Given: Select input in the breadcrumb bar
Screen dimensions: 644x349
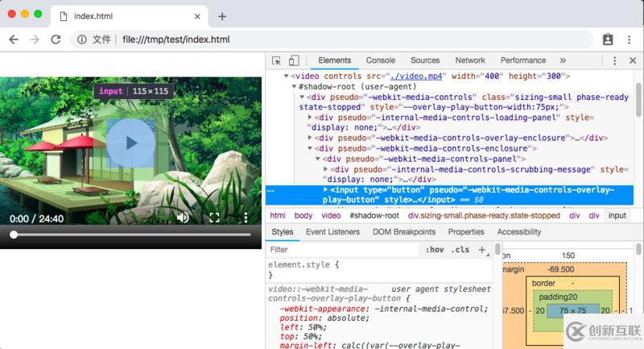Looking at the screenshot, I should click(617, 215).
